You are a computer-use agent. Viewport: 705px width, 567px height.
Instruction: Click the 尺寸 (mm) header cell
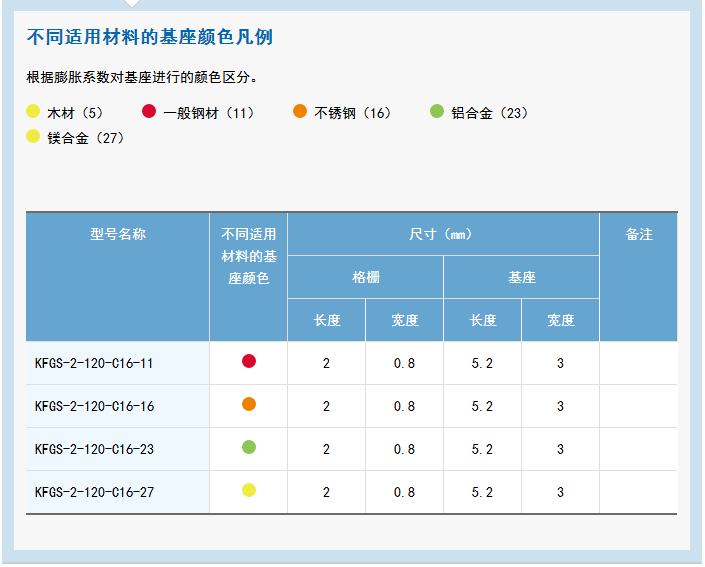[x=443, y=234]
